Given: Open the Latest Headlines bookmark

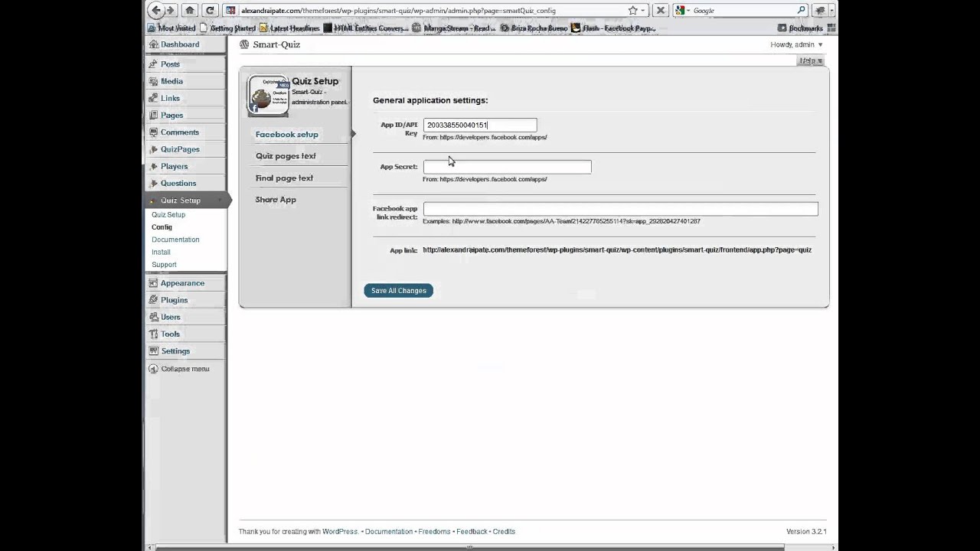Looking at the screenshot, I should [x=289, y=28].
